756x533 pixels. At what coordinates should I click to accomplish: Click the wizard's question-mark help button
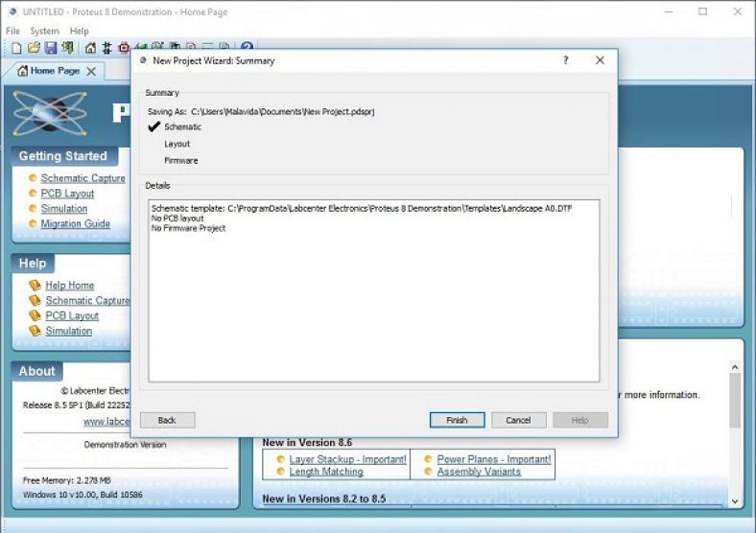pyautogui.click(x=565, y=60)
